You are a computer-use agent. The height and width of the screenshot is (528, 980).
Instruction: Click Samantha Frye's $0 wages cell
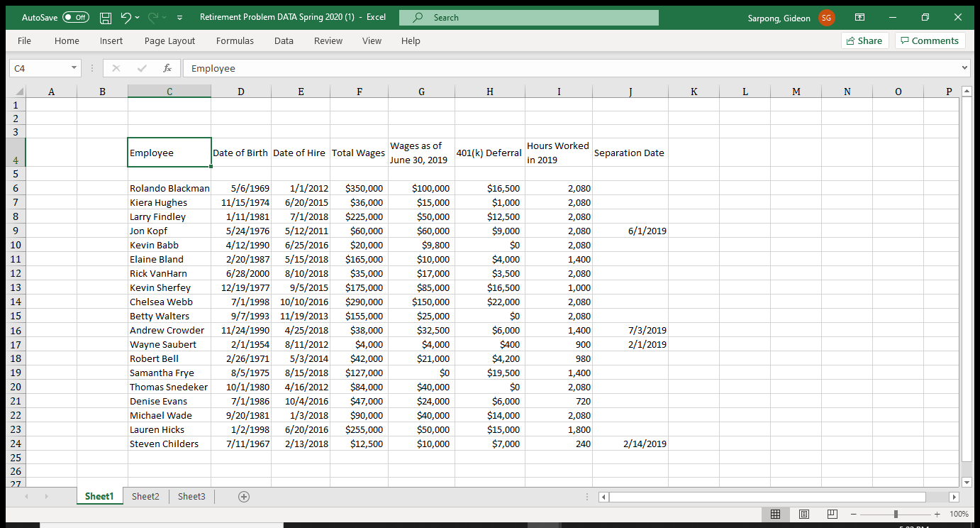click(421, 373)
